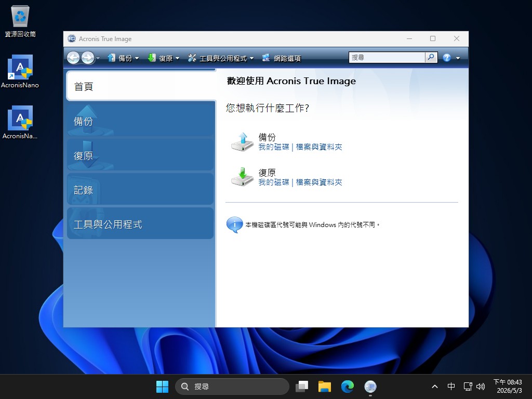This screenshot has width=532, height=399.
Task: Select the 資源回收筒 desktop icon
Action: (x=20, y=21)
